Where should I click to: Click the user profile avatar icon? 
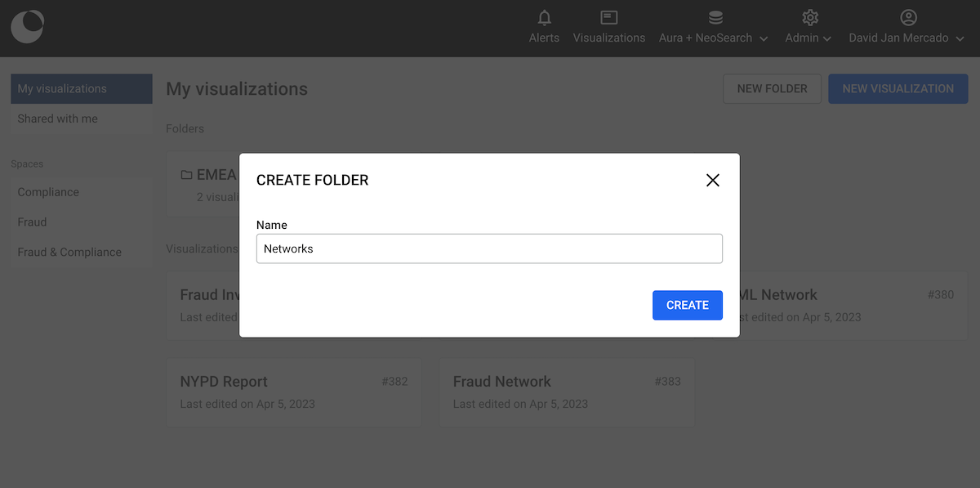(908, 18)
